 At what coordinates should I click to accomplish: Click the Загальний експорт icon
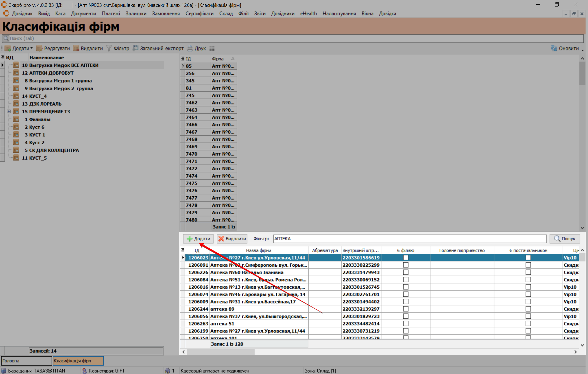tap(135, 48)
